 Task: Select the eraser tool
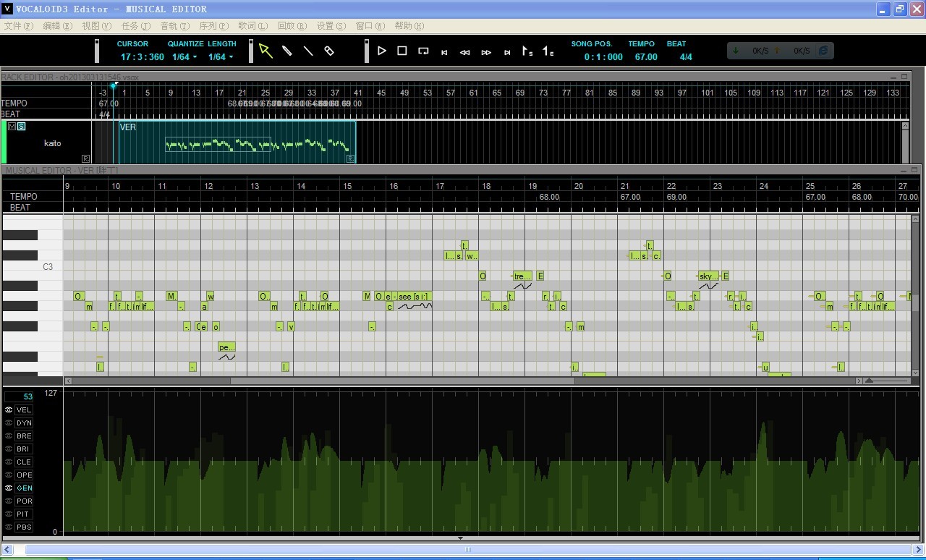coord(329,51)
